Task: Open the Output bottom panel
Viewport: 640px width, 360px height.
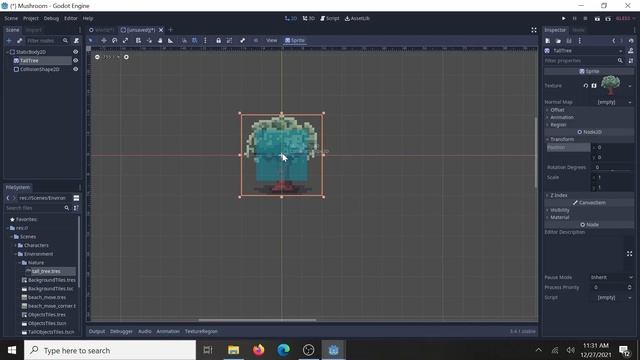Action: click(x=97, y=331)
